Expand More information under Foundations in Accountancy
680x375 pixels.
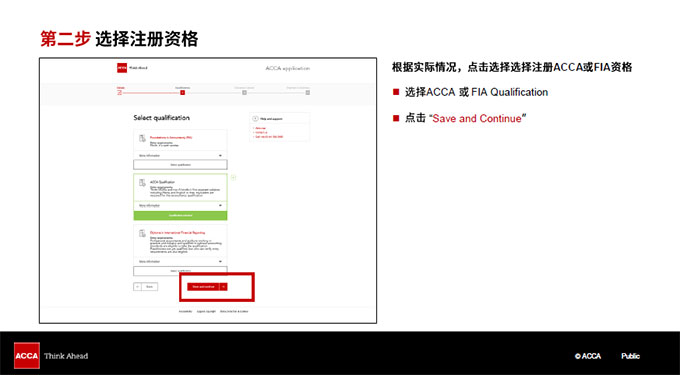180,155
